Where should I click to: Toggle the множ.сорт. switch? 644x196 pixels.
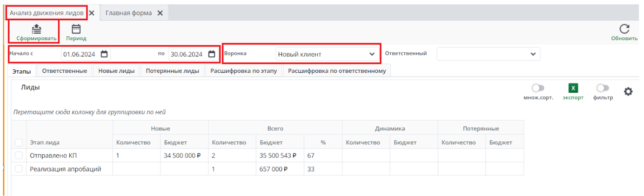click(x=538, y=88)
